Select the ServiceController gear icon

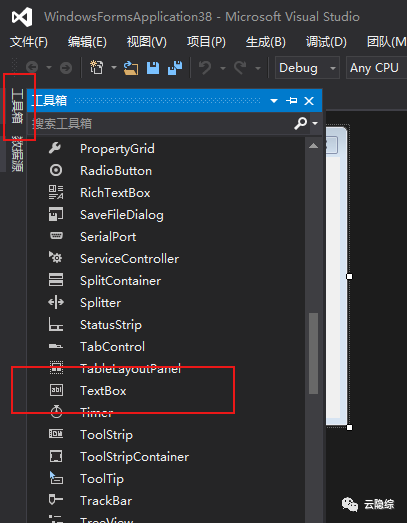pos(55,257)
